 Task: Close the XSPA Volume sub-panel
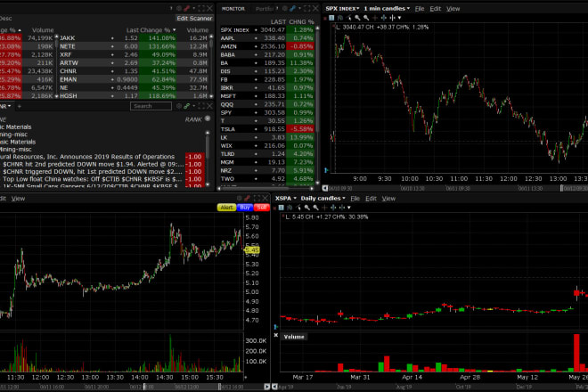coord(276,335)
